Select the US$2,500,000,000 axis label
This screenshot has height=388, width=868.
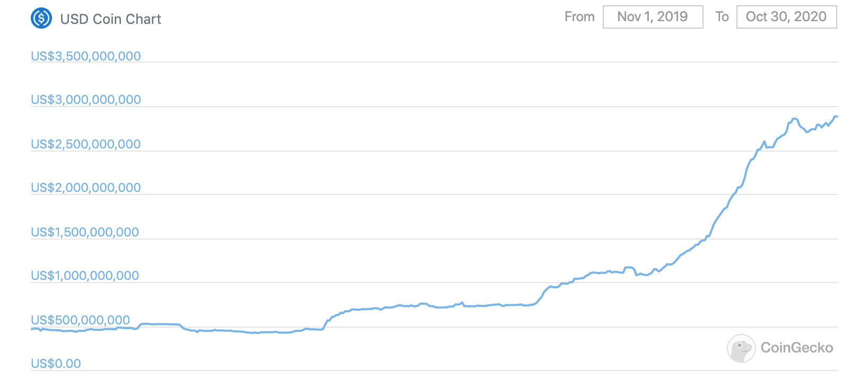click(86, 144)
